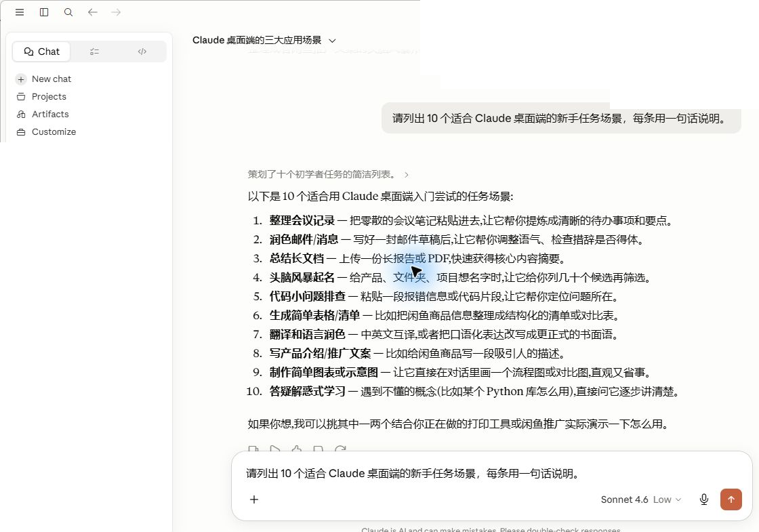Click the closing paragraph starting '如果你想'
Image resolution: width=759 pixels, height=532 pixels.
[x=459, y=424]
